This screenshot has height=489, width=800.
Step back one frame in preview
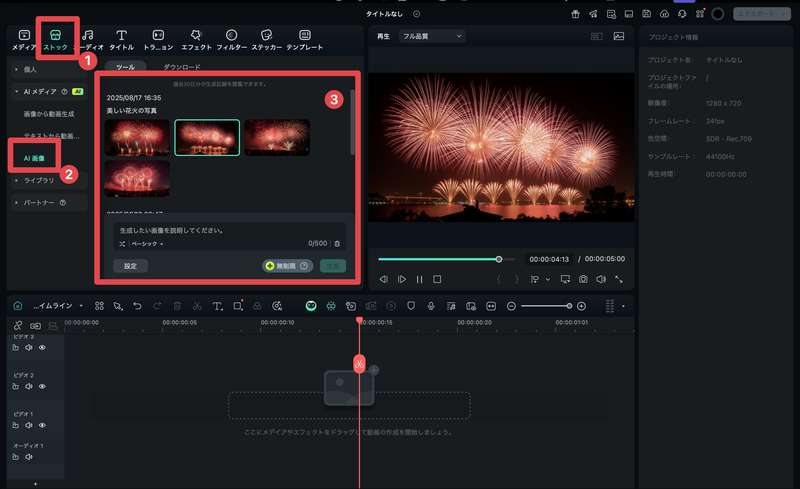(384, 279)
